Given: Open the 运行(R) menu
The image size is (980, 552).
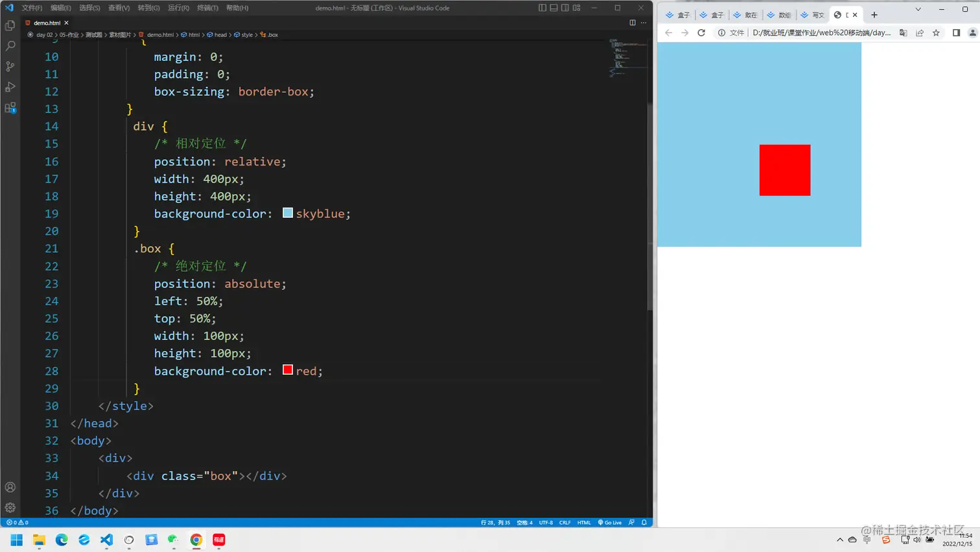Looking at the screenshot, I should coord(178,8).
